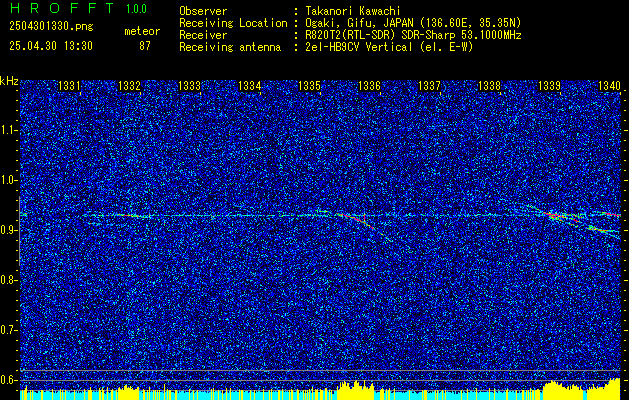
Task: Click time marker 1332
Action: (x=129, y=86)
